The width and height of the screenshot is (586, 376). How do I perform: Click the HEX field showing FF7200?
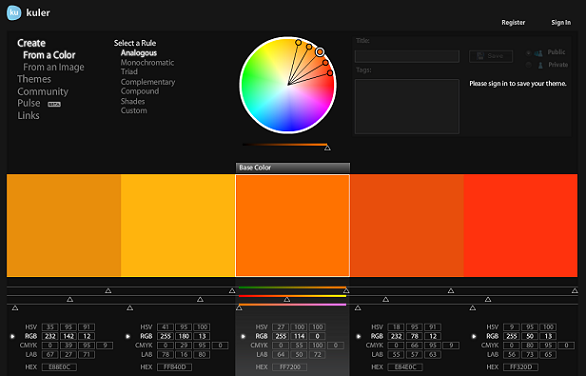pyautogui.click(x=290, y=367)
